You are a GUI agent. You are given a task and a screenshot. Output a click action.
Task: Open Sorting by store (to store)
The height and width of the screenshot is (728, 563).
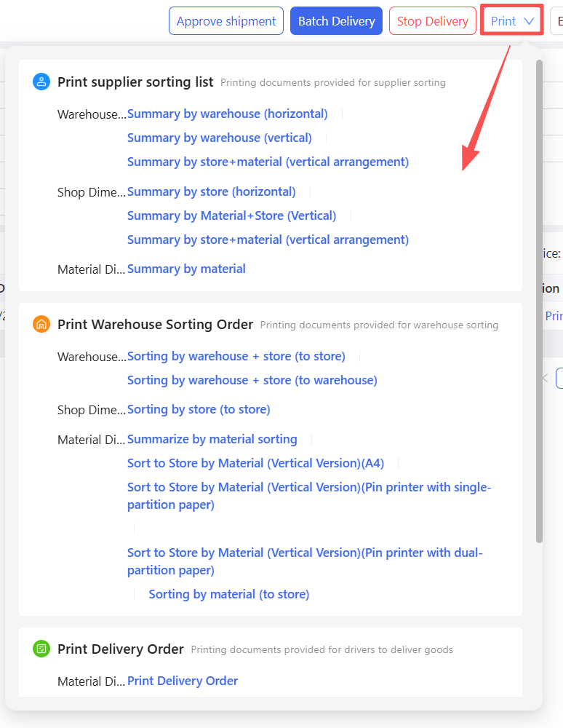(199, 409)
